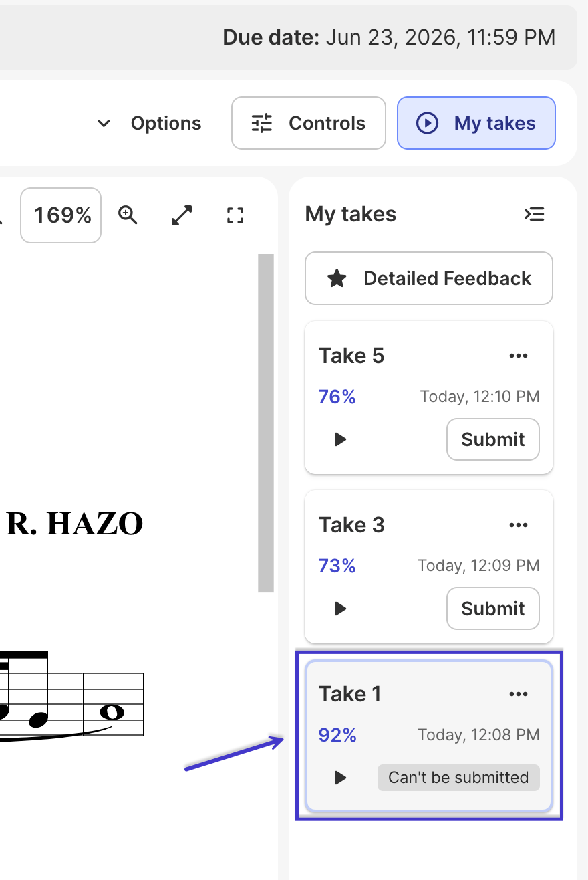Collapse My takes panel with list arrow icon
This screenshot has height=880, width=588.
click(x=534, y=214)
